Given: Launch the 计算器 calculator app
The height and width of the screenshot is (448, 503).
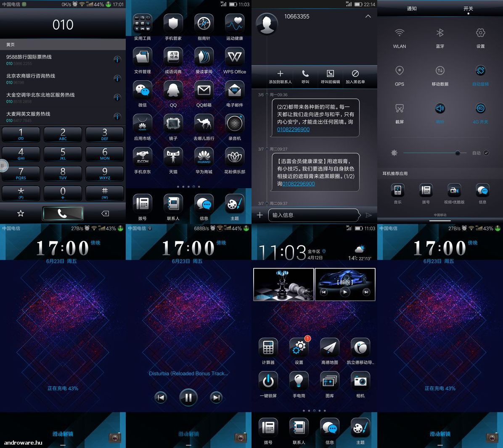Looking at the screenshot, I should pyautogui.click(x=268, y=348).
